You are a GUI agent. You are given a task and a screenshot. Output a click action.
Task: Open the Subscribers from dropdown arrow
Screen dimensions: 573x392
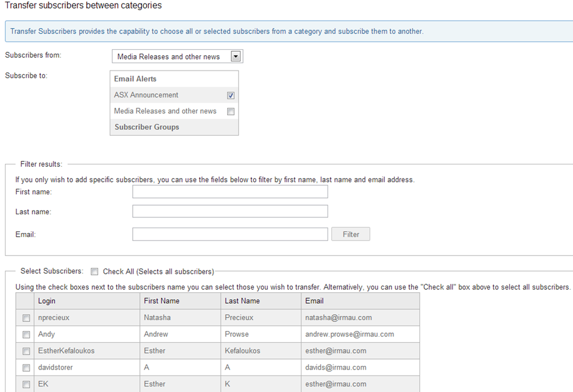236,57
